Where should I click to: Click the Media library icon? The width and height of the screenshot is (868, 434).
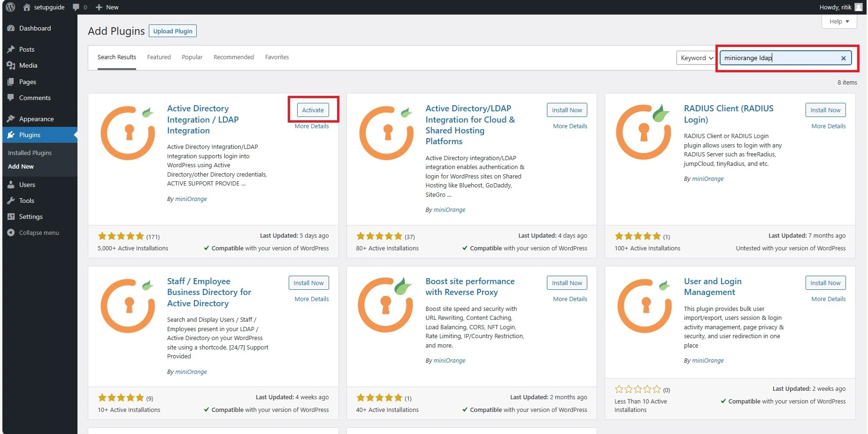point(11,65)
